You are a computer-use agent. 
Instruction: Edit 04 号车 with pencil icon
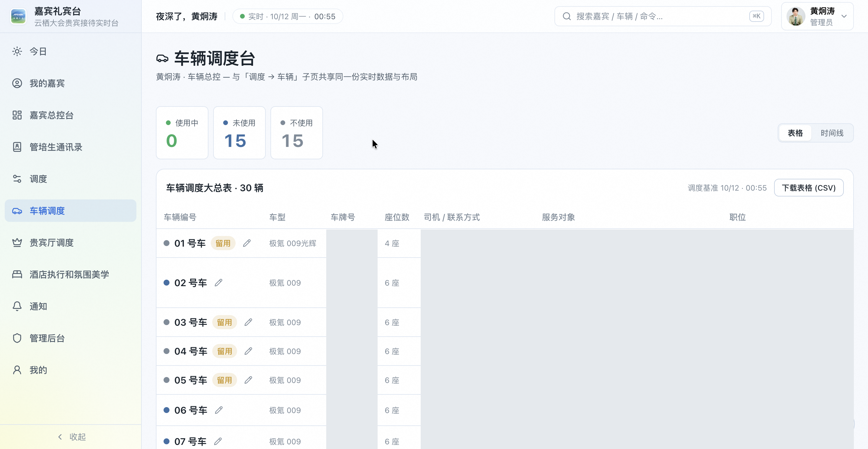(x=248, y=351)
